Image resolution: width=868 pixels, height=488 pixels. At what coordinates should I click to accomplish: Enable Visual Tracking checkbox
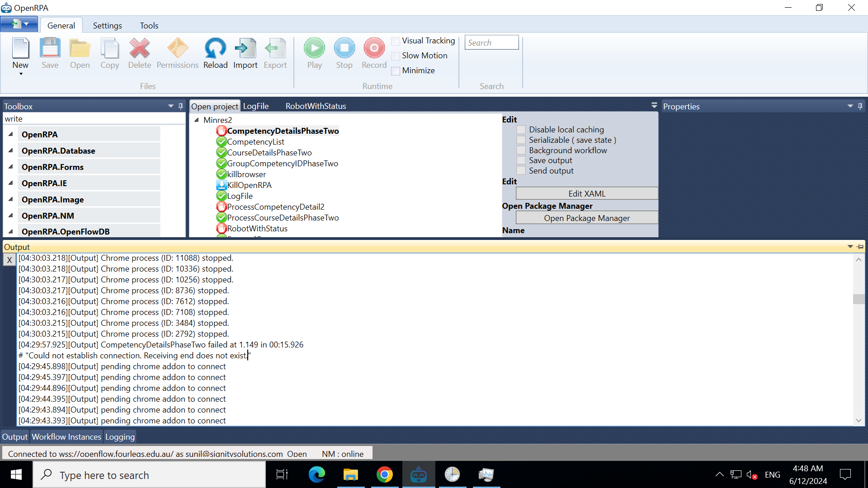(x=396, y=41)
